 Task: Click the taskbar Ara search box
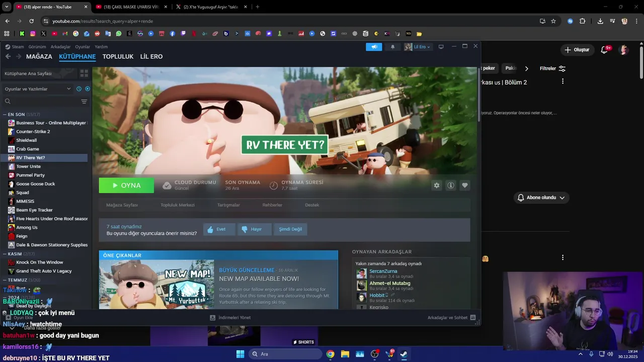286,354
